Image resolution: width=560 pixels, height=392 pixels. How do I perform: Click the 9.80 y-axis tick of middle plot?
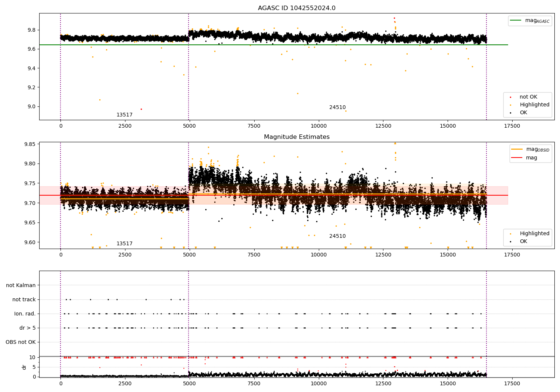tap(30, 164)
